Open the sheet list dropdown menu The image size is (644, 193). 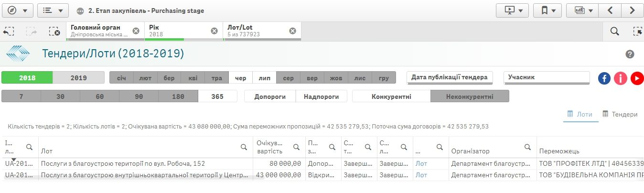tap(53, 11)
